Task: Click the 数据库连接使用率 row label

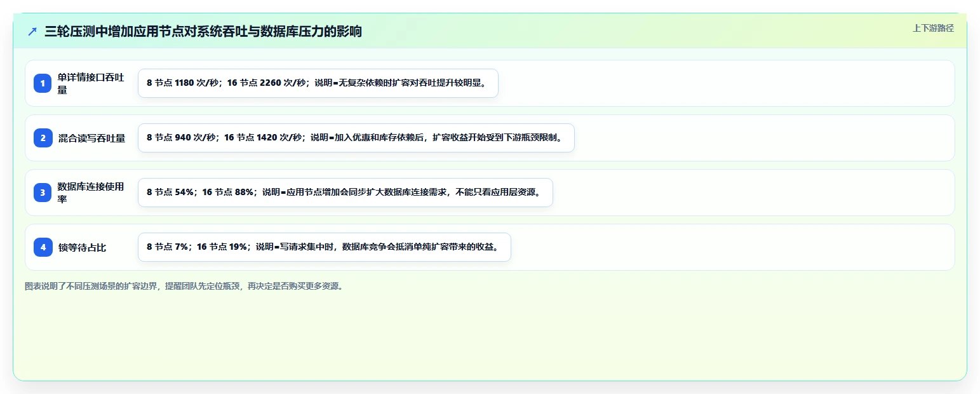Action: tap(91, 193)
